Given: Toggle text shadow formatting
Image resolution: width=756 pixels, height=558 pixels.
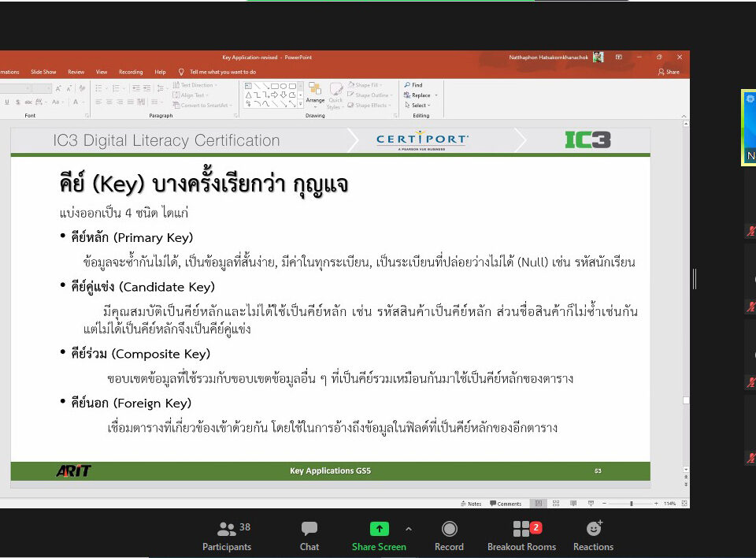Looking at the screenshot, I should click(18, 102).
